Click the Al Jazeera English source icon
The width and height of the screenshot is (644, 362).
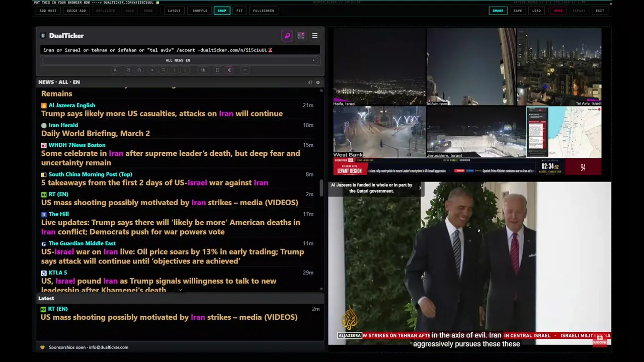44,106
